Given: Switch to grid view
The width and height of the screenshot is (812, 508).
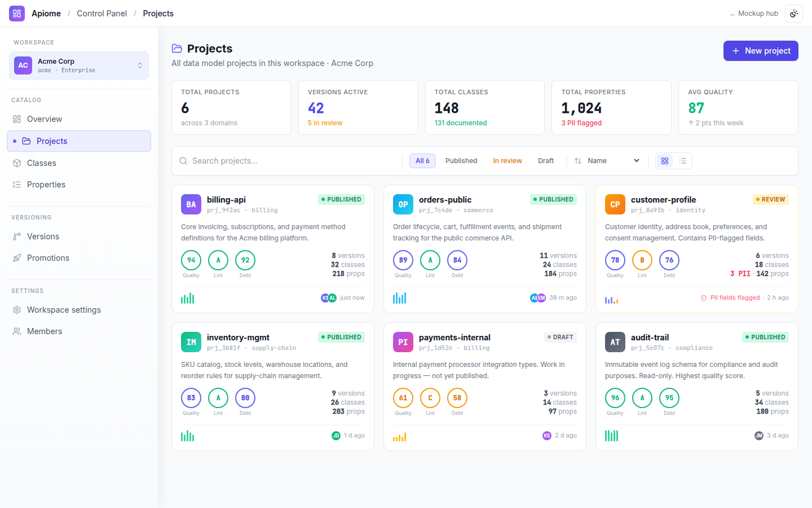Looking at the screenshot, I should [665, 161].
